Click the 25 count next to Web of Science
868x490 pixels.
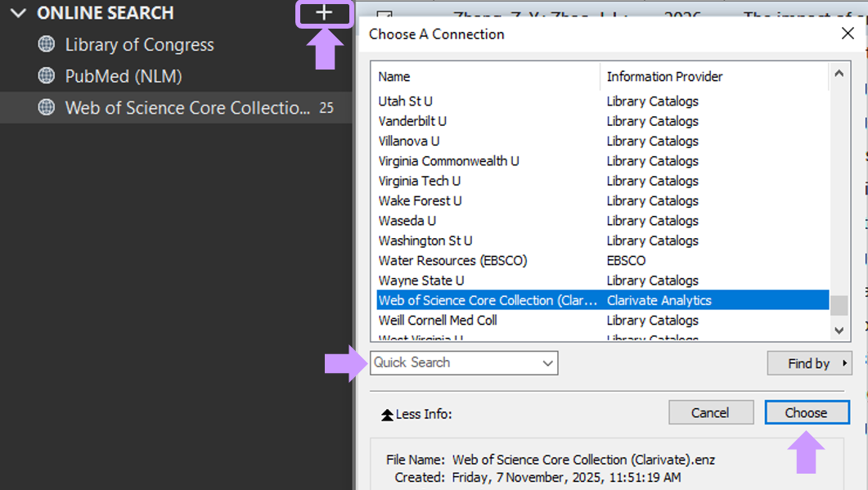point(326,108)
